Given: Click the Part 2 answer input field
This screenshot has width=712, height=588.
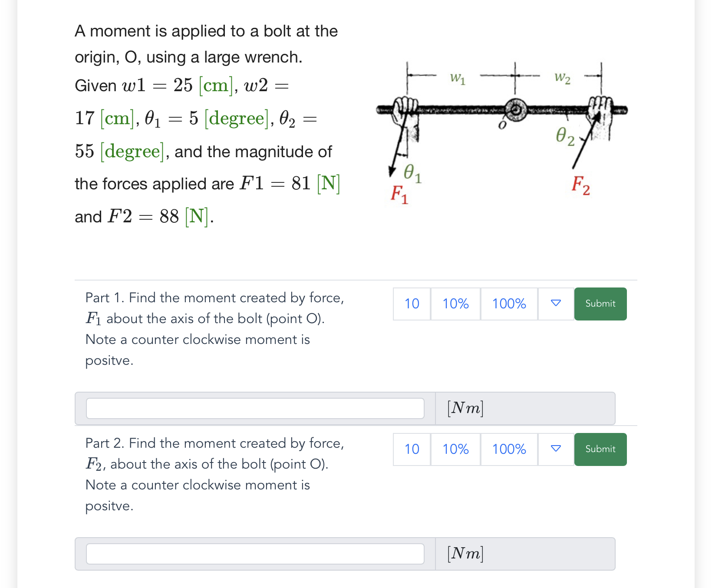Looking at the screenshot, I should click(255, 553).
